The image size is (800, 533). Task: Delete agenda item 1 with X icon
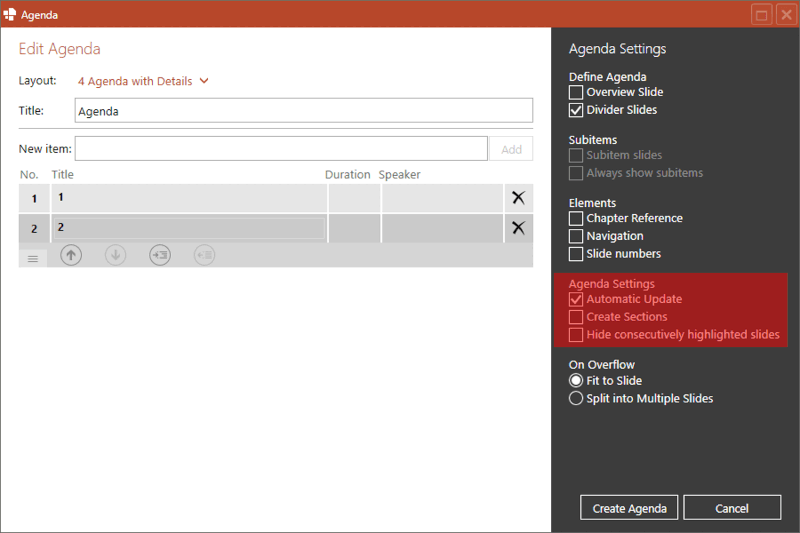(x=518, y=198)
